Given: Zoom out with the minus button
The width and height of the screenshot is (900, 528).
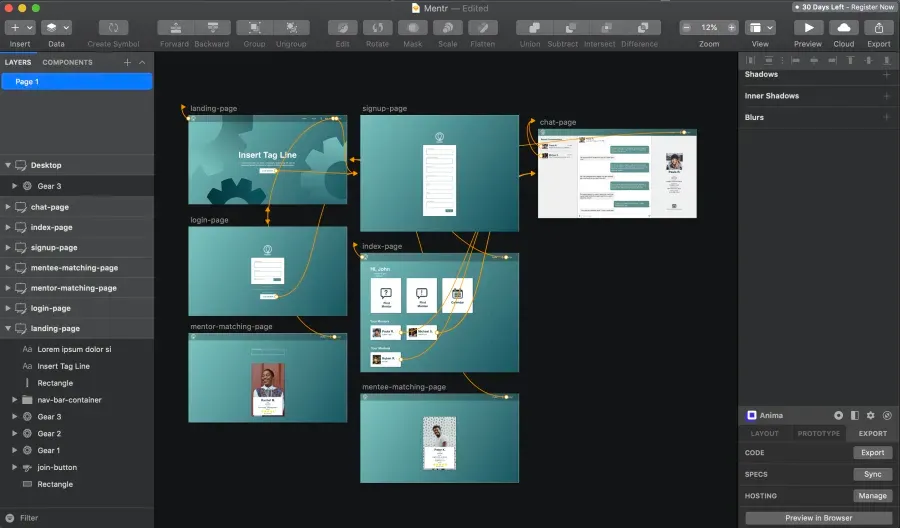Looking at the screenshot, I should pyautogui.click(x=686, y=28).
